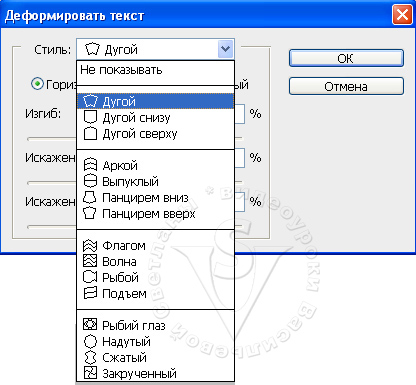416x385 pixels.
Task: Enable the horizontal orientation radio button
Action: tap(37, 83)
